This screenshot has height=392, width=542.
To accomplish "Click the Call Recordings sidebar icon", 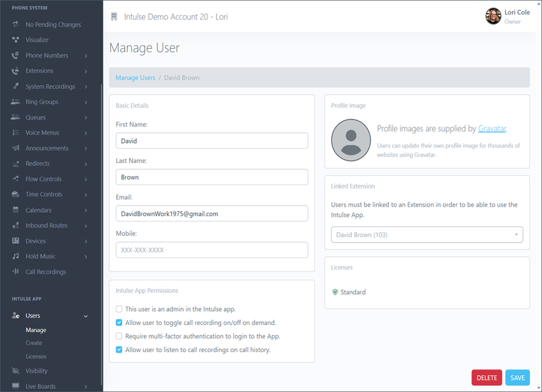I will click(15, 272).
